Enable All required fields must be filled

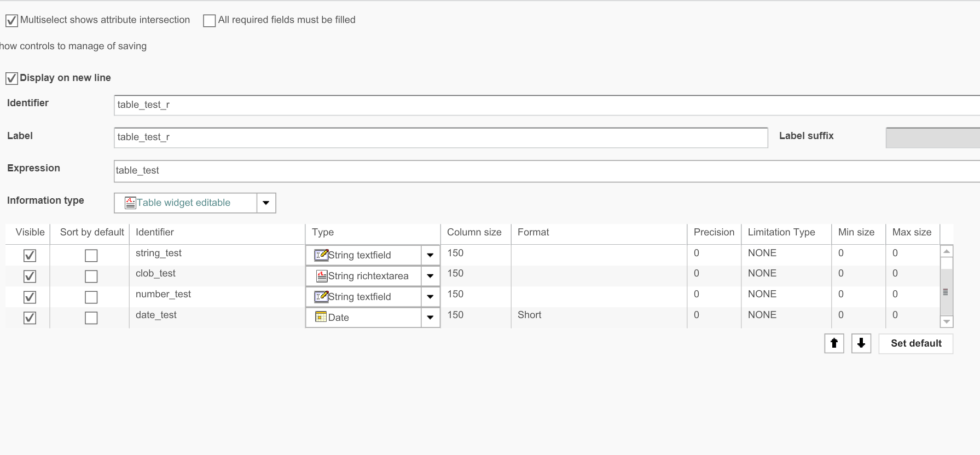[x=209, y=21]
